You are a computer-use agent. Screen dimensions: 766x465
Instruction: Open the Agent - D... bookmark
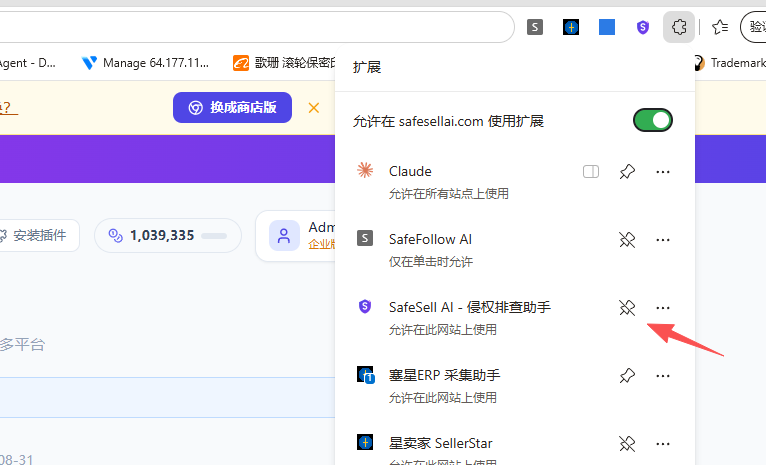click(x=27, y=63)
